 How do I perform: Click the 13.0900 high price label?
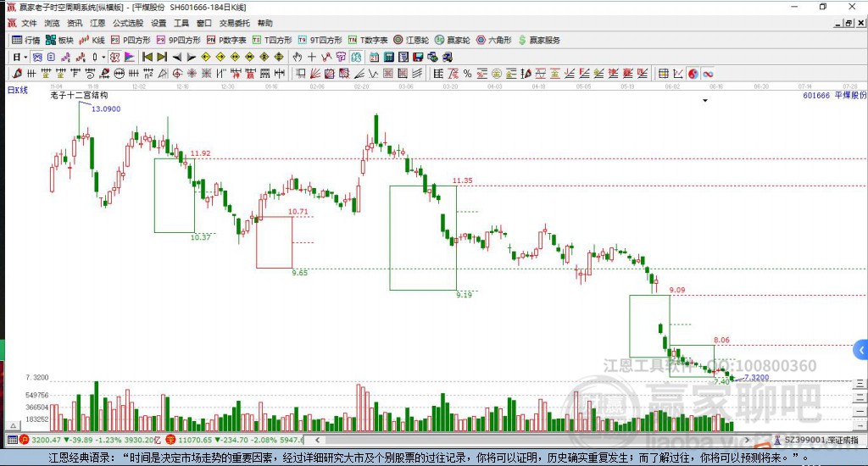click(106, 108)
